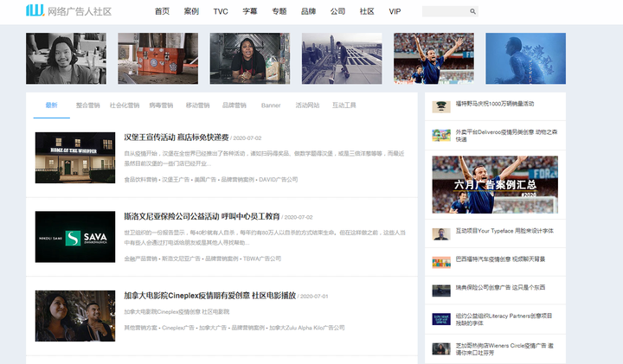
Task: Switch to the Banner tab
Action: click(x=271, y=105)
